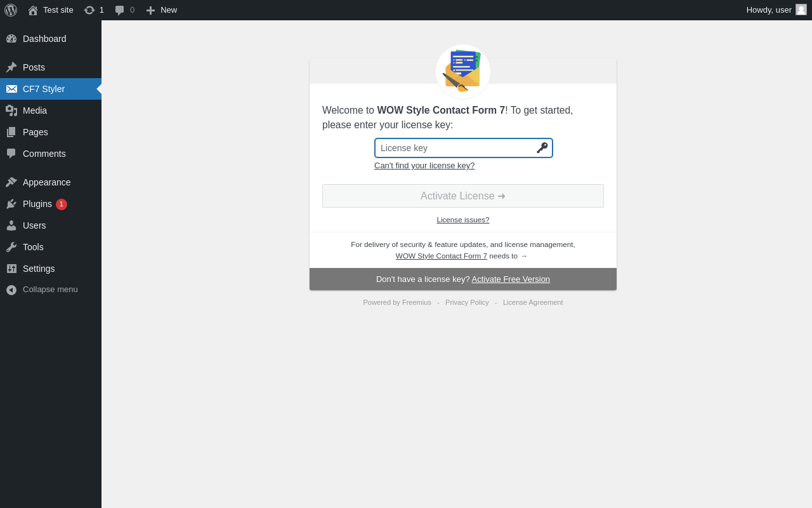Screen dimensions: 812x508
Task: Expand permissions arrow after 'needs to'
Action: [x=524, y=256]
